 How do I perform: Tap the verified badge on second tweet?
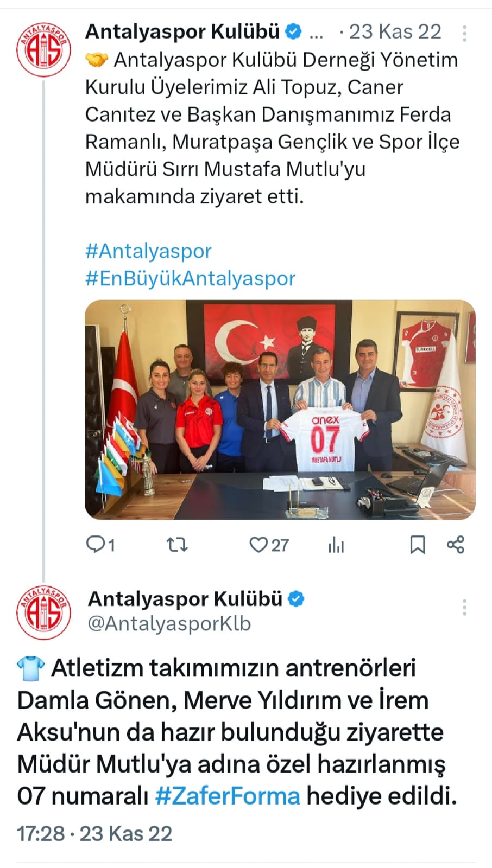296,599
